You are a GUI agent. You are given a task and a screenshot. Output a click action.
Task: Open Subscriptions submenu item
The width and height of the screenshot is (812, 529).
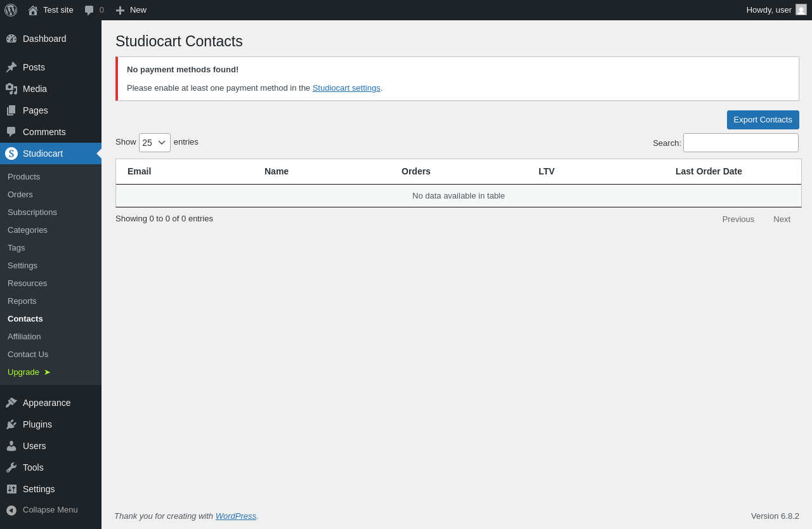point(32,212)
